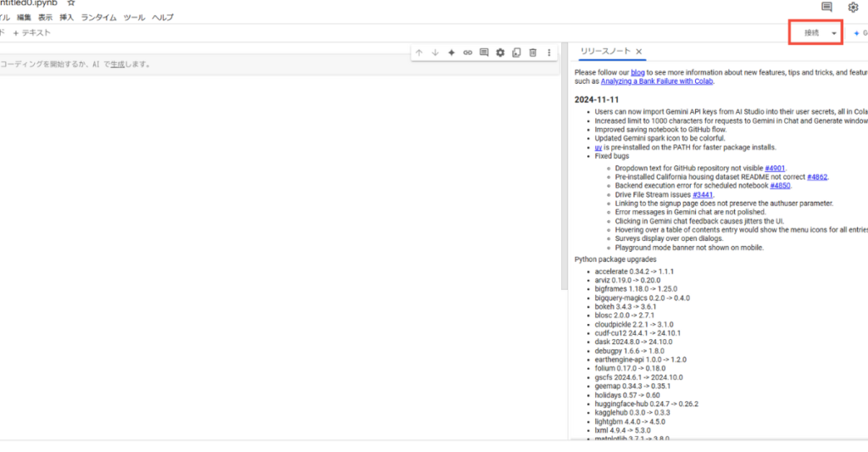Follow the blog link in release notes
Screen dimensions: 868x452
tap(637, 73)
